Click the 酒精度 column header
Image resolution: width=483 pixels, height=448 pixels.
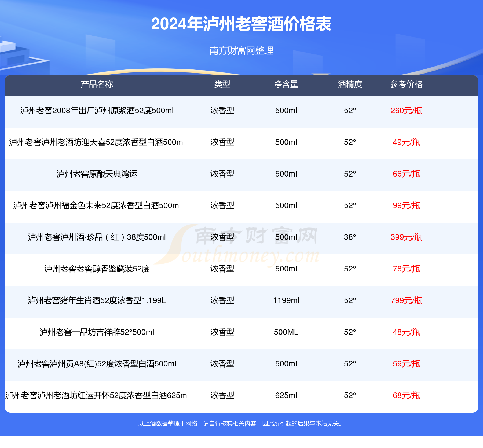(x=350, y=84)
